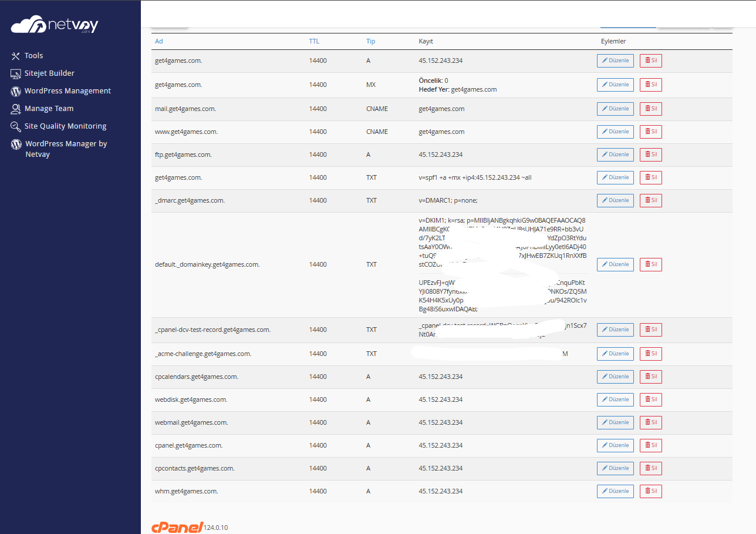
Task: Delete the cpcalendars.get4games.com record
Action: point(650,377)
